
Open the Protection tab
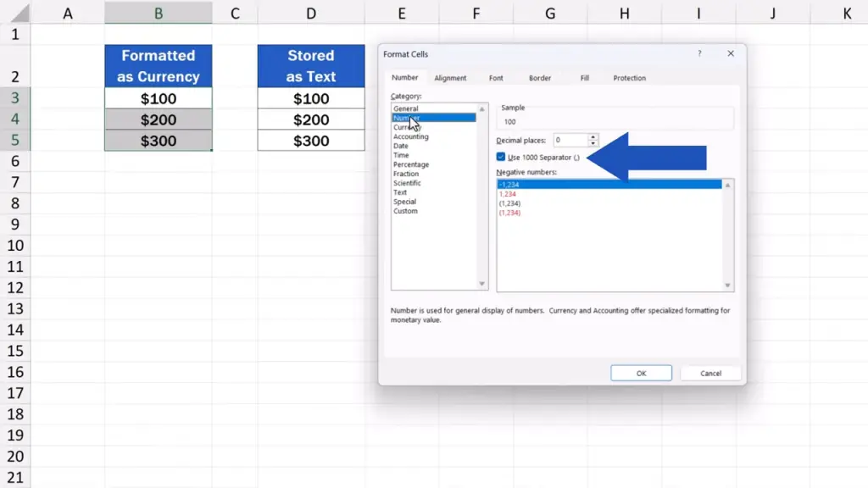[629, 78]
